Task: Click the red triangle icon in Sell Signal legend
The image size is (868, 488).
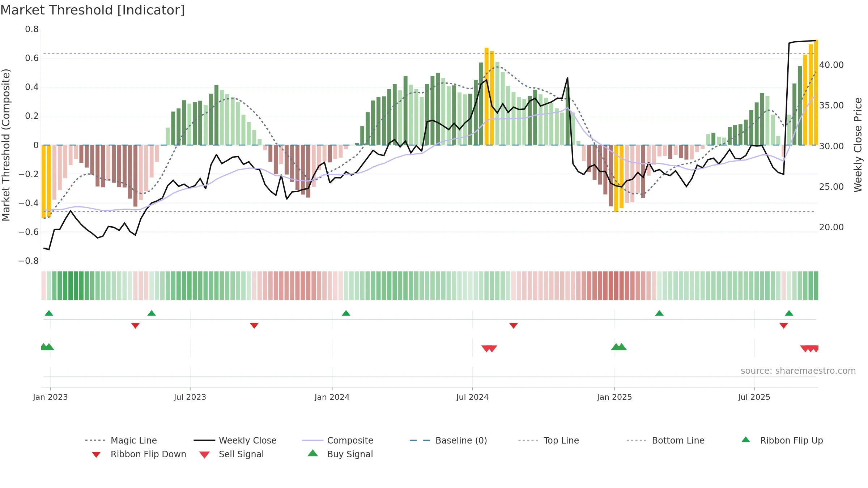Action: point(204,455)
